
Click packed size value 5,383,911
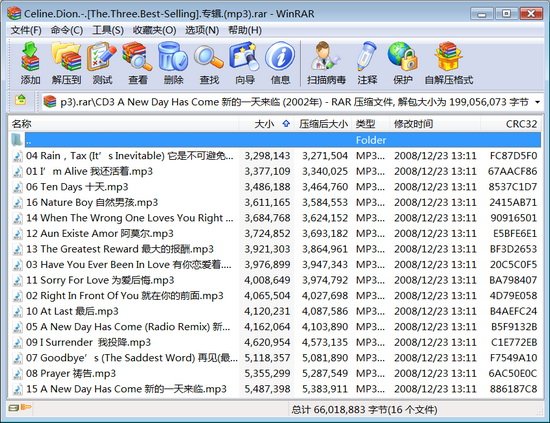(x=325, y=389)
